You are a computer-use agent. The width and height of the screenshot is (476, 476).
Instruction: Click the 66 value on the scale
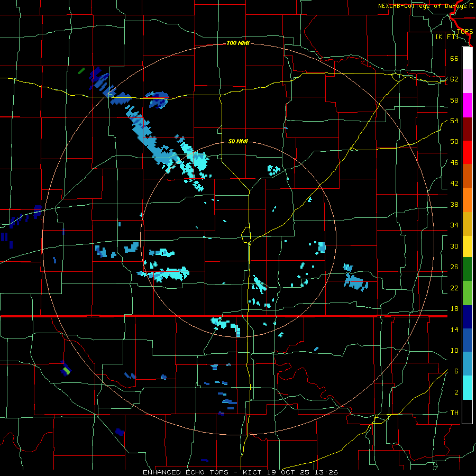click(x=454, y=58)
